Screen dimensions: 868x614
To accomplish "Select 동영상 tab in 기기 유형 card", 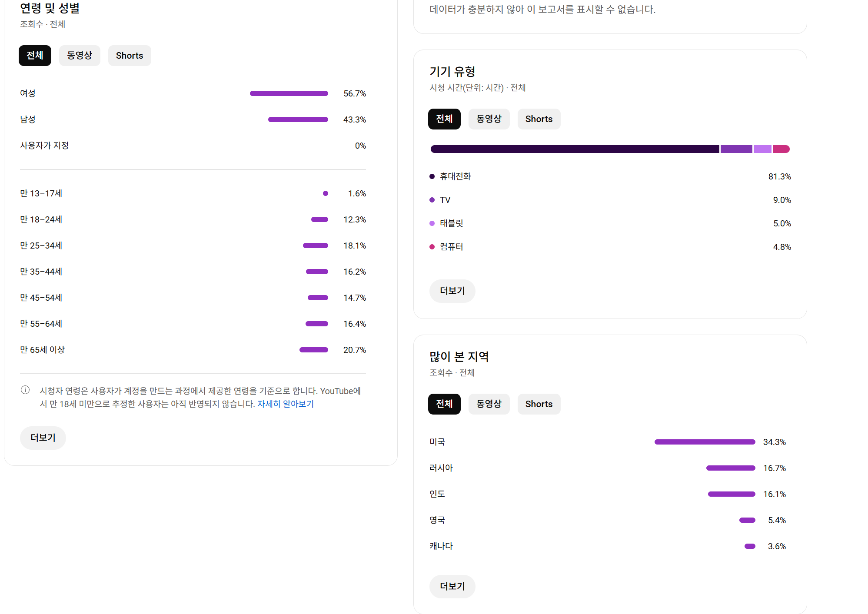I will point(489,119).
